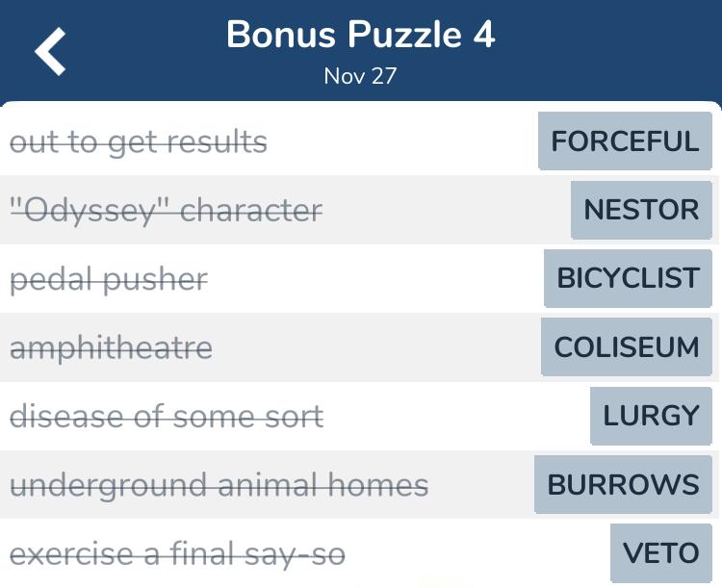
Task: Tap the back arrow icon
Action: [x=51, y=51]
